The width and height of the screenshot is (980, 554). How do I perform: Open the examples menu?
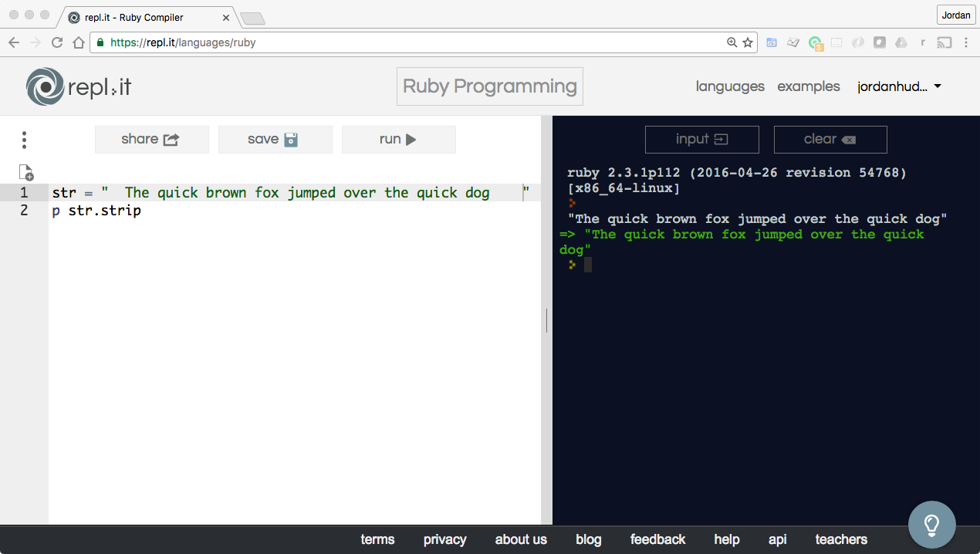(x=809, y=86)
